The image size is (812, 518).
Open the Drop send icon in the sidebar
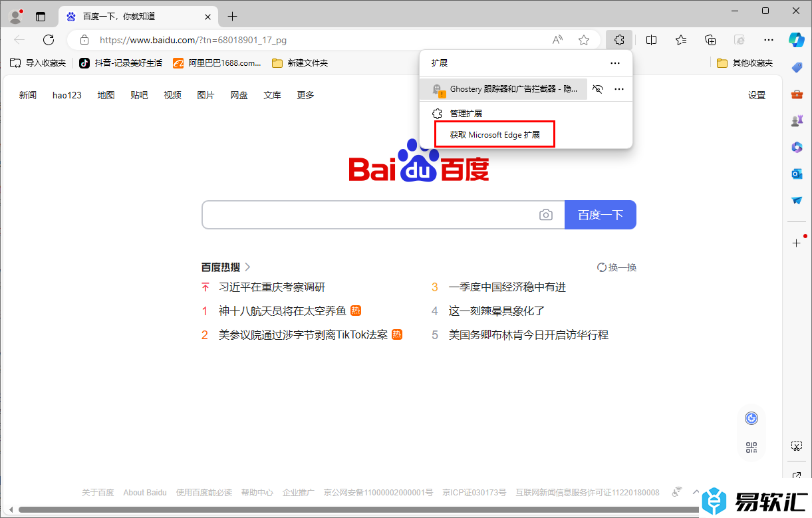coord(797,200)
